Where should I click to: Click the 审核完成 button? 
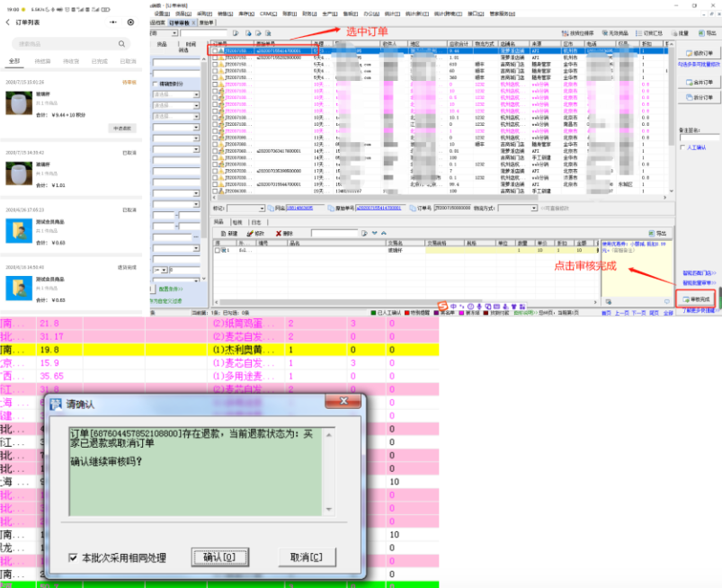click(x=697, y=298)
